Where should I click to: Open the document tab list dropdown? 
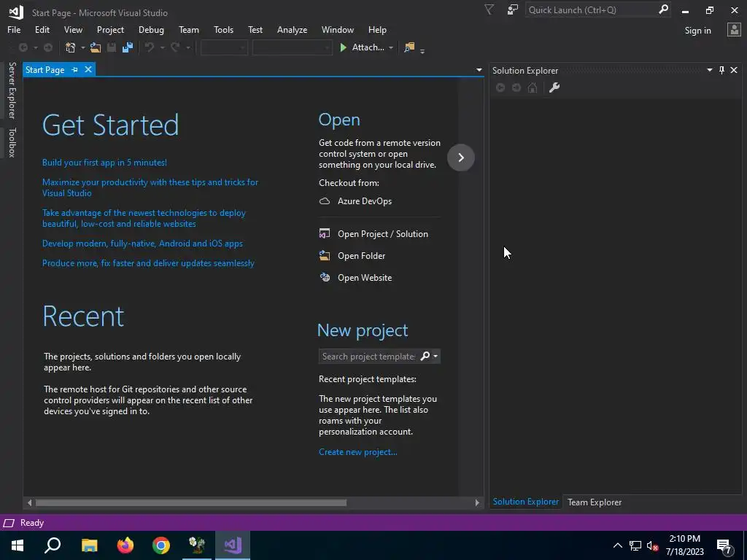tap(479, 70)
